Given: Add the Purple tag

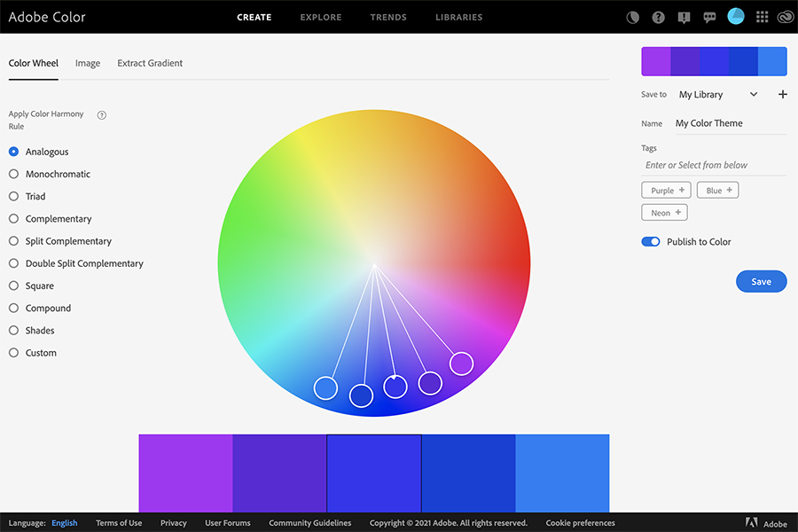Looking at the screenshot, I should click(666, 191).
